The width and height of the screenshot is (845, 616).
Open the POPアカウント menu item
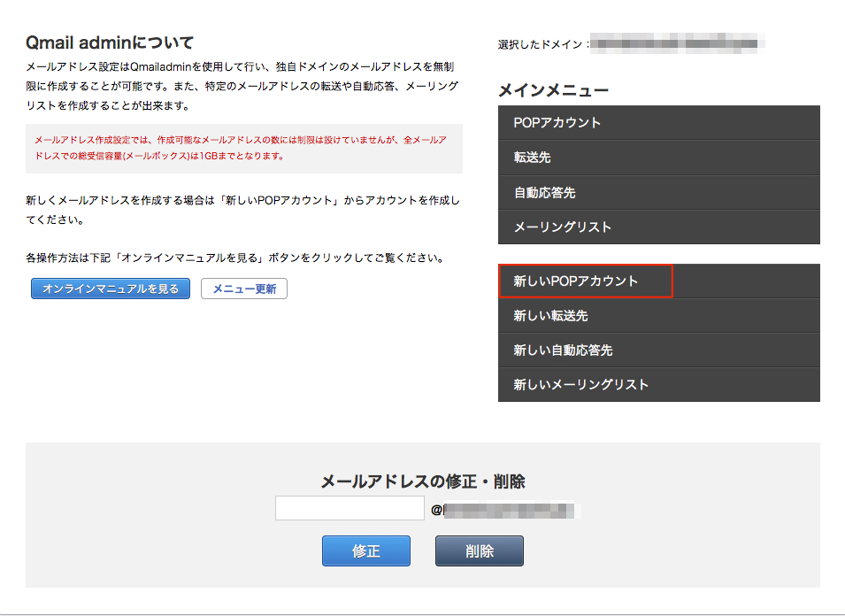tap(658, 123)
